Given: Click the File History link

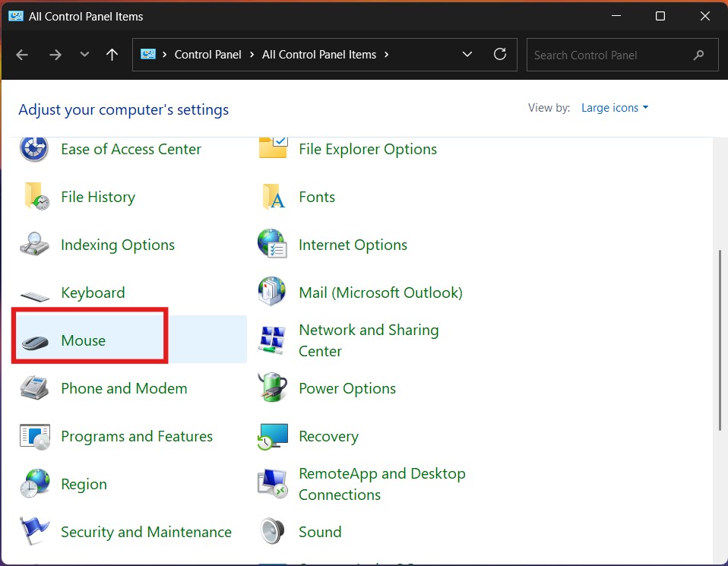Looking at the screenshot, I should point(98,197).
